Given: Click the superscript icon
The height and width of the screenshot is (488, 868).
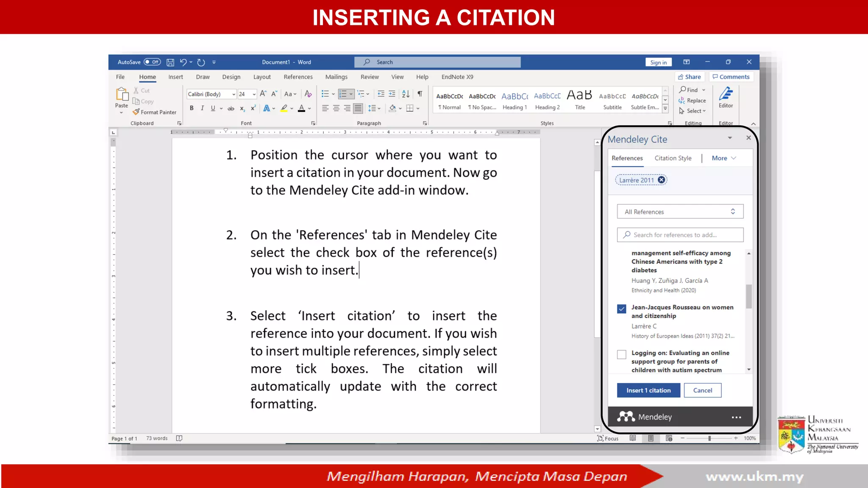Looking at the screenshot, I should pos(253,108).
